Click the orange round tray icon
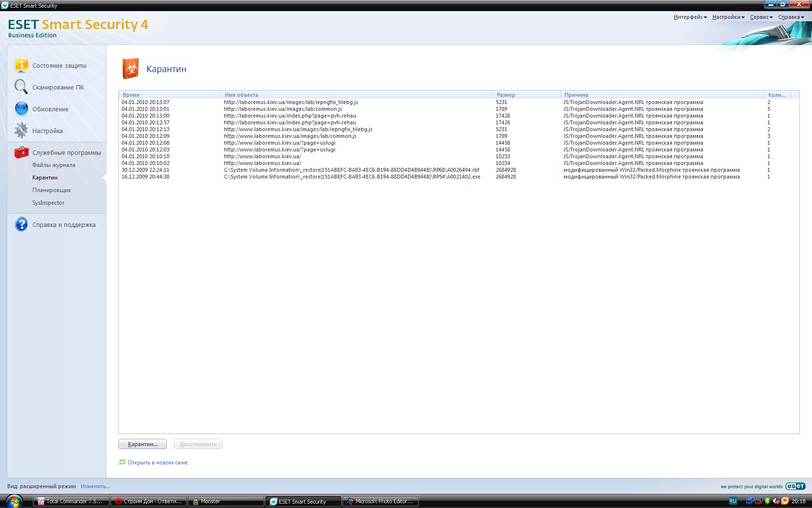This screenshot has width=812, height=508. point(785,501)
